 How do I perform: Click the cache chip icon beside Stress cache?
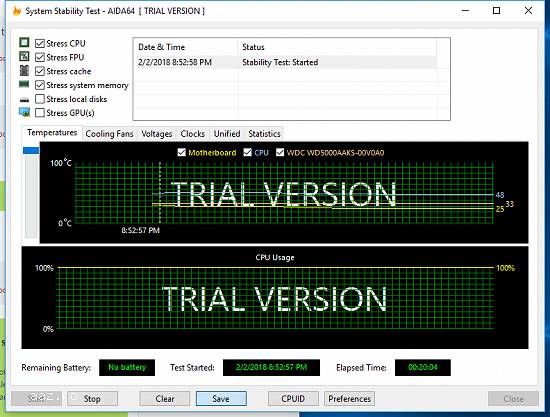click(24, 70)
